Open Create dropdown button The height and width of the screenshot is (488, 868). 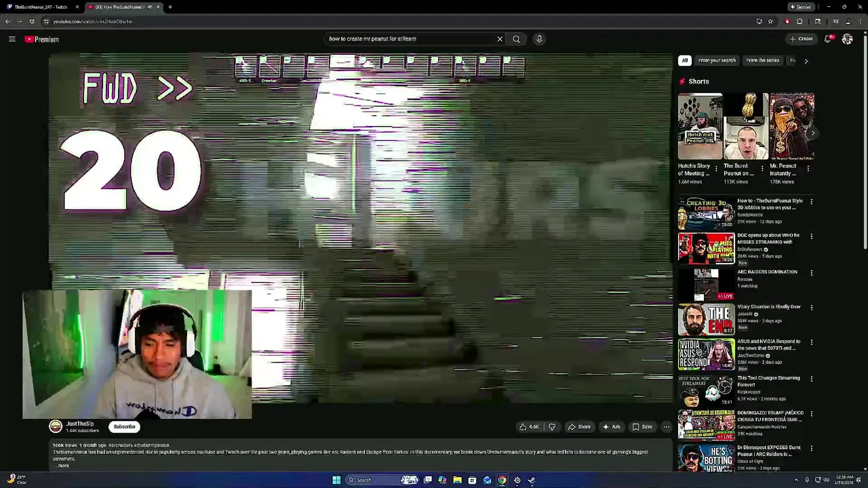801,39
